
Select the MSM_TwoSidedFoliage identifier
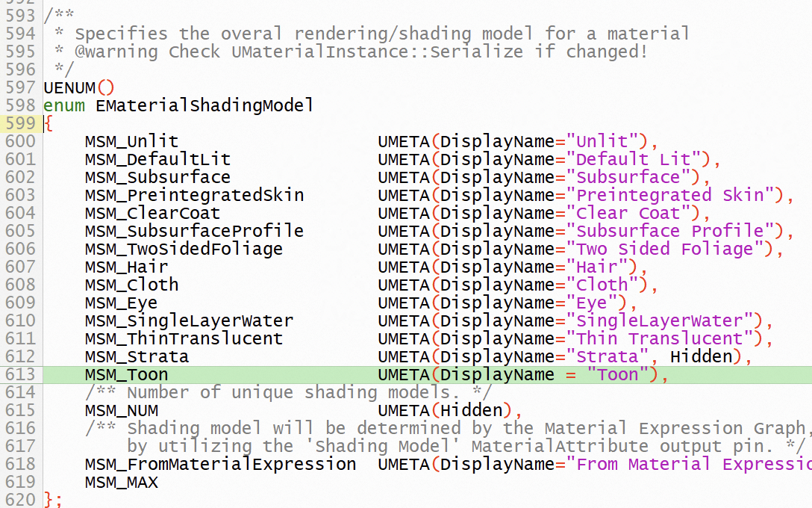point(184,249)
